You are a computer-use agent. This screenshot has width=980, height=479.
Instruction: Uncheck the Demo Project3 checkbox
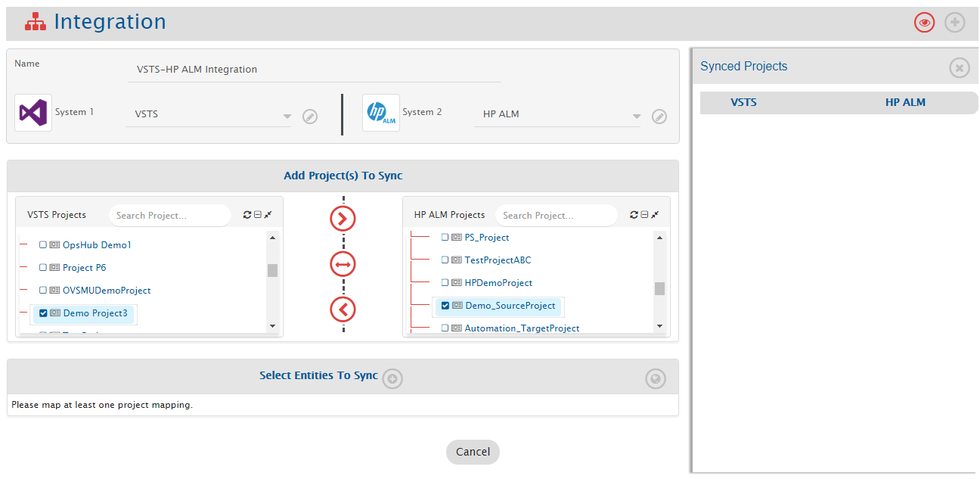coord(43,313)
